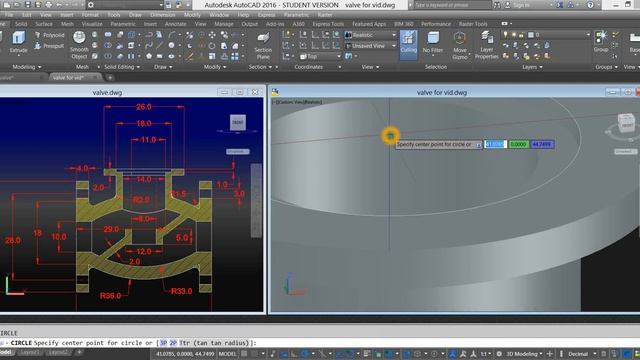
Task: Click the keyword search field
Action: click(452, 5)
